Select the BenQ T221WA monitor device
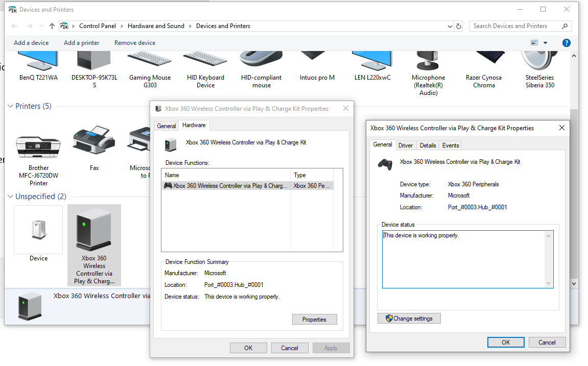The width and height of the screenshot is (588, 366). click(x=38, y=66)
